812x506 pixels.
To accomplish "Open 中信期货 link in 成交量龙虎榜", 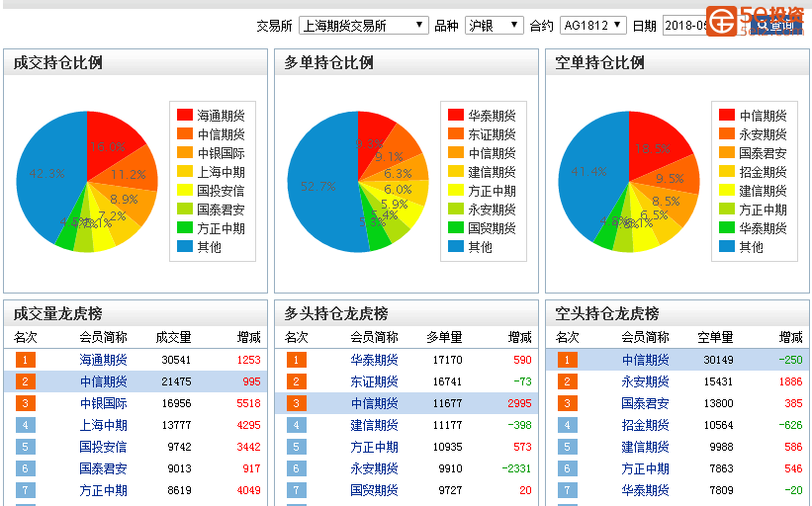I will click(x=103, y=381).
